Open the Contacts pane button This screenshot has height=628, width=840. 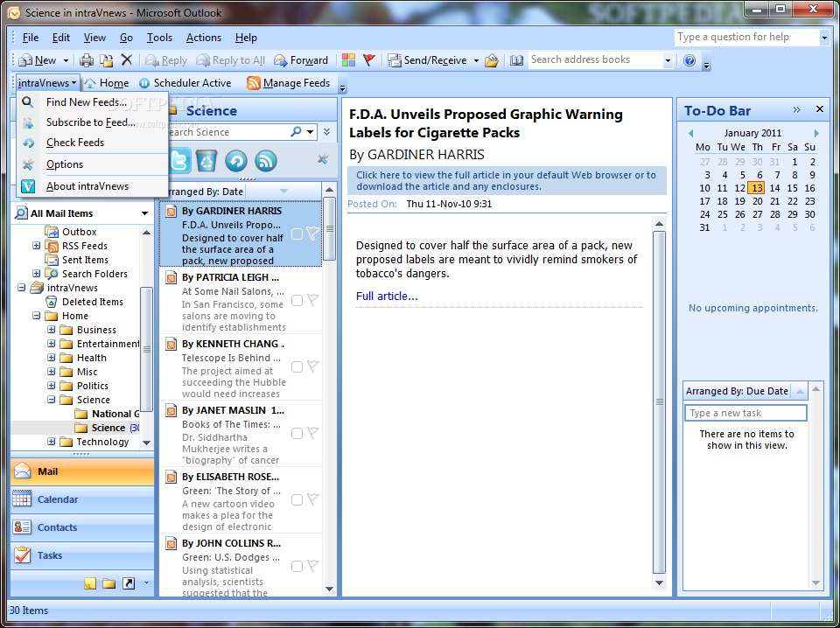click(x=82, y=527)
